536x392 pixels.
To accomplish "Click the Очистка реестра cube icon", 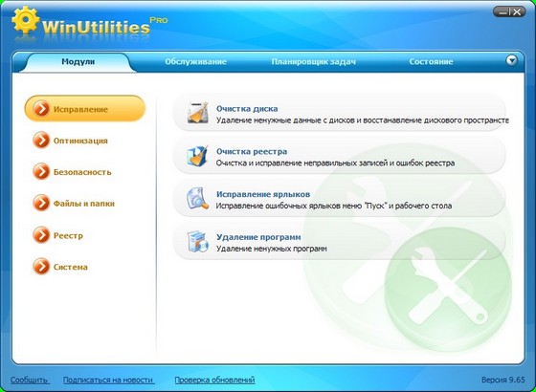I will pyautogui.click(x=197, y=156).
